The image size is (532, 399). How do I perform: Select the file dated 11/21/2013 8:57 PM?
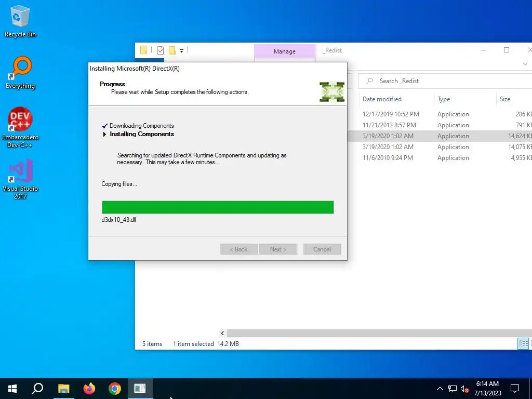pyautogui.click(x=440, y=125)
